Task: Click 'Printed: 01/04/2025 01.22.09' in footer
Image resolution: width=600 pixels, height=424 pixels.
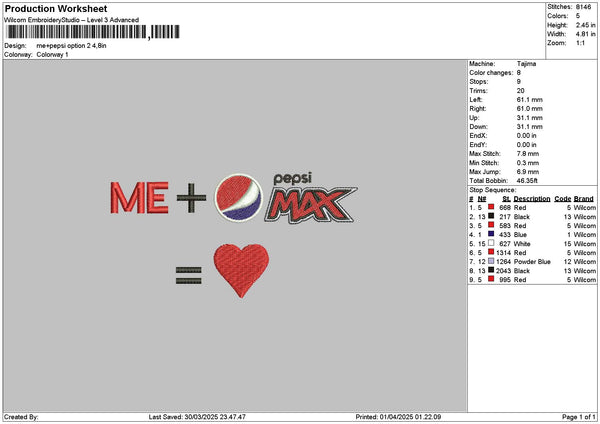Action: click(x=398, y=417)
